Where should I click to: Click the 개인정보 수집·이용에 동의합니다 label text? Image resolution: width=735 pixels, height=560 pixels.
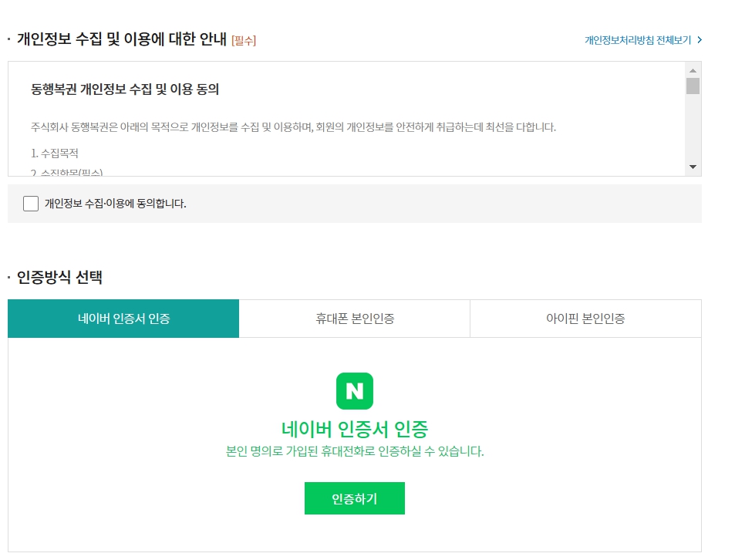click(x=116, y=204)
